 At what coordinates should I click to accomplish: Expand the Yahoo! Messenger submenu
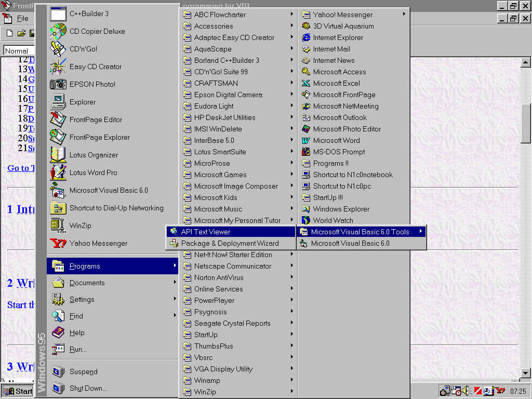click(354, 15)
